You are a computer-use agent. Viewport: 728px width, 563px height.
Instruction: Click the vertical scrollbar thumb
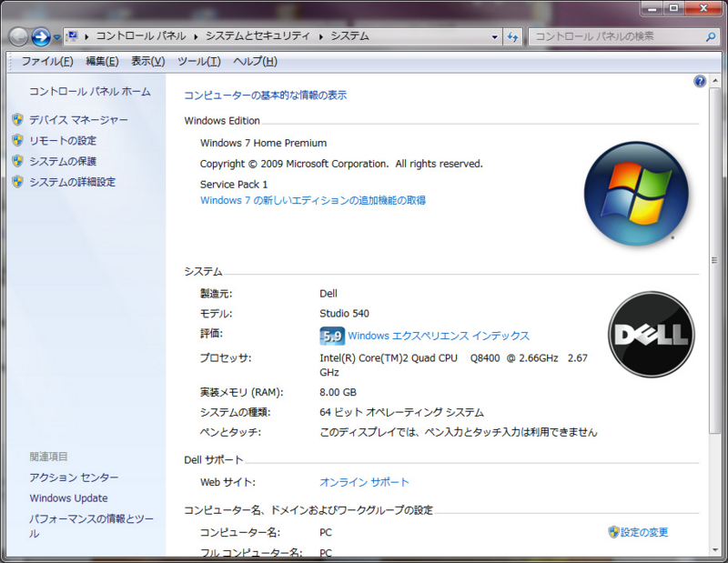[x=715, y=260]
